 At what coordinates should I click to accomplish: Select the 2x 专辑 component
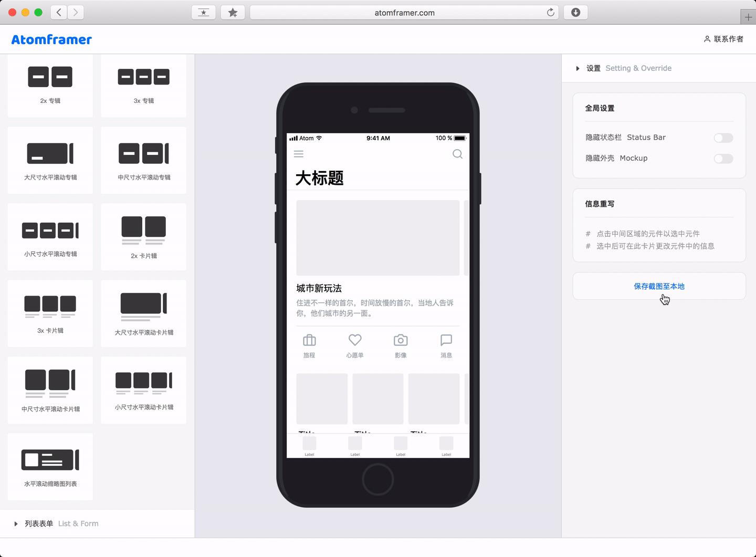point(50,86)
